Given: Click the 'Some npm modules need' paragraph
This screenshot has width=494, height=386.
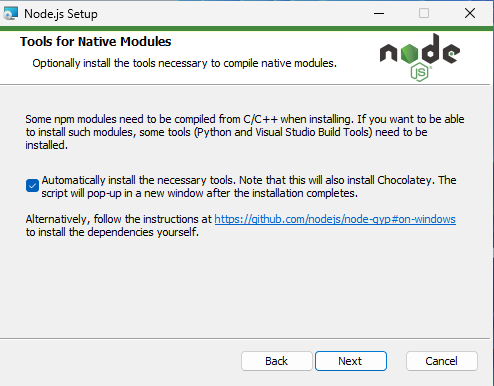Looking at the screenshot, I should (x=245, y=132).
